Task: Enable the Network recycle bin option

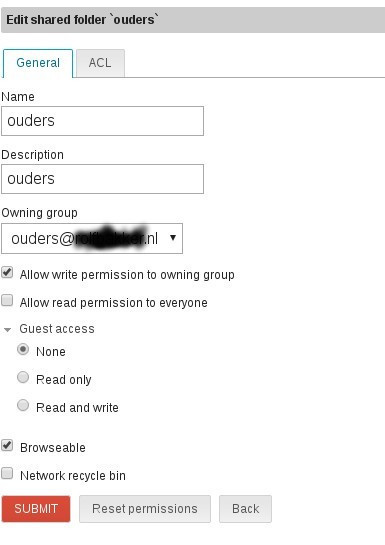Action: point(7,473)
